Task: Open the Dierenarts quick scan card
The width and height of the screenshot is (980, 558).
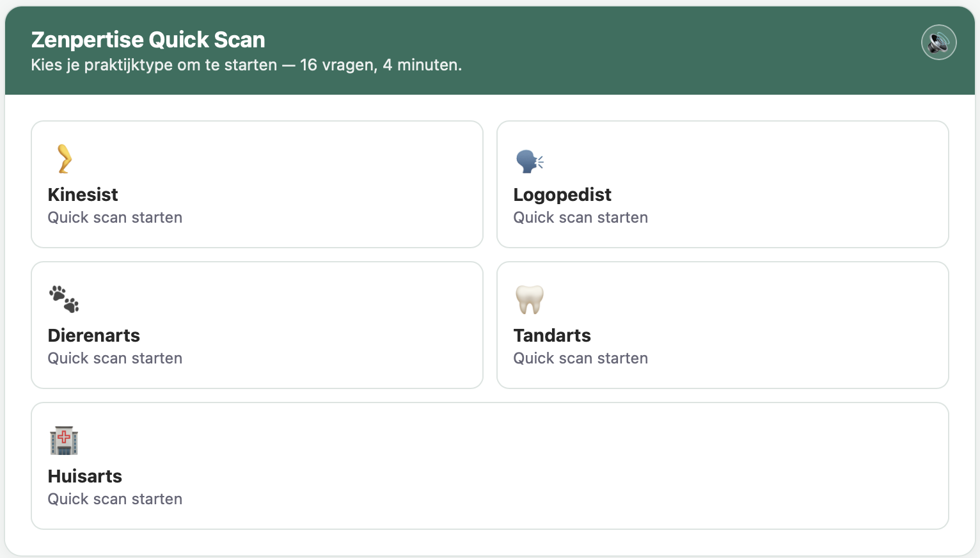Action: 257,325
